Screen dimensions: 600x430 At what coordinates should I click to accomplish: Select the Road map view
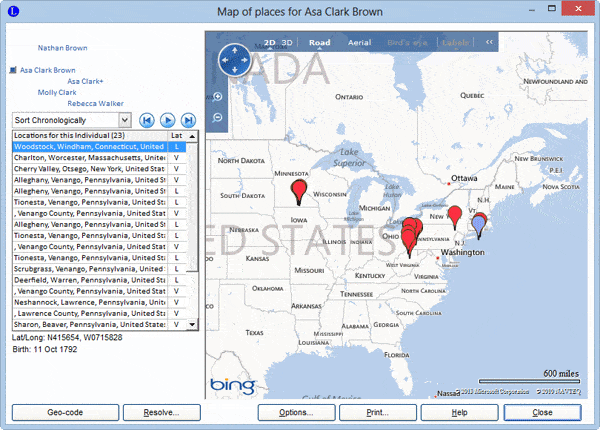(x=320, y=42)
